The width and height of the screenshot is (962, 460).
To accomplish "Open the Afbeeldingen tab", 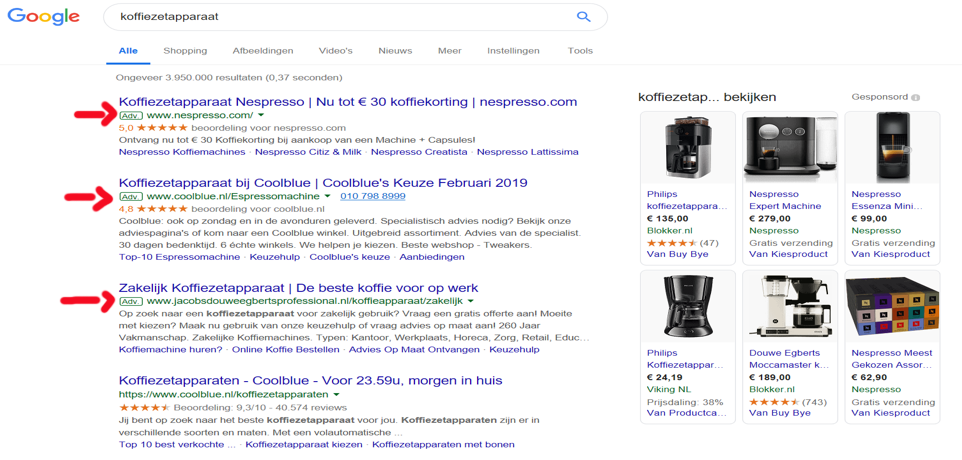I will tap(263, 51).
